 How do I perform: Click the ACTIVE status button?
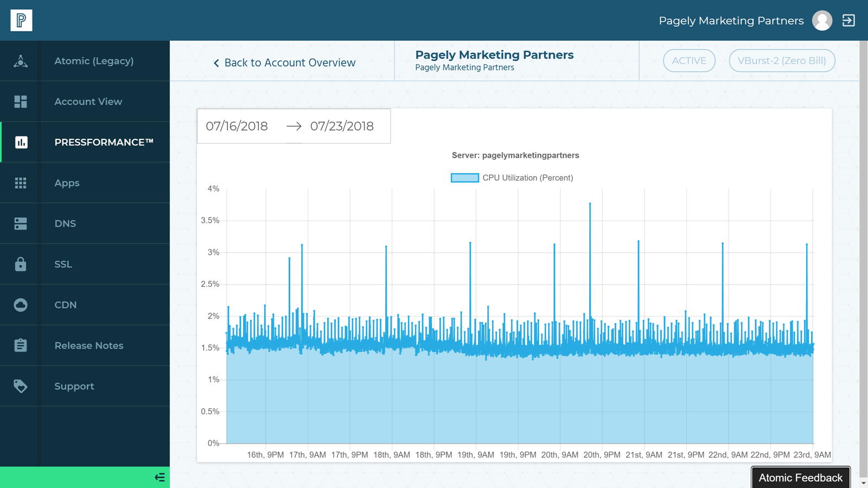point(689,61)
